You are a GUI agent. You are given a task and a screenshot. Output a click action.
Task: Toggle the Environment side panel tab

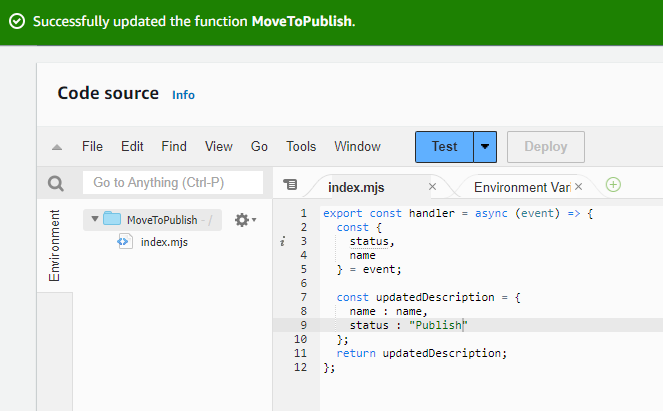pos(55,246)
